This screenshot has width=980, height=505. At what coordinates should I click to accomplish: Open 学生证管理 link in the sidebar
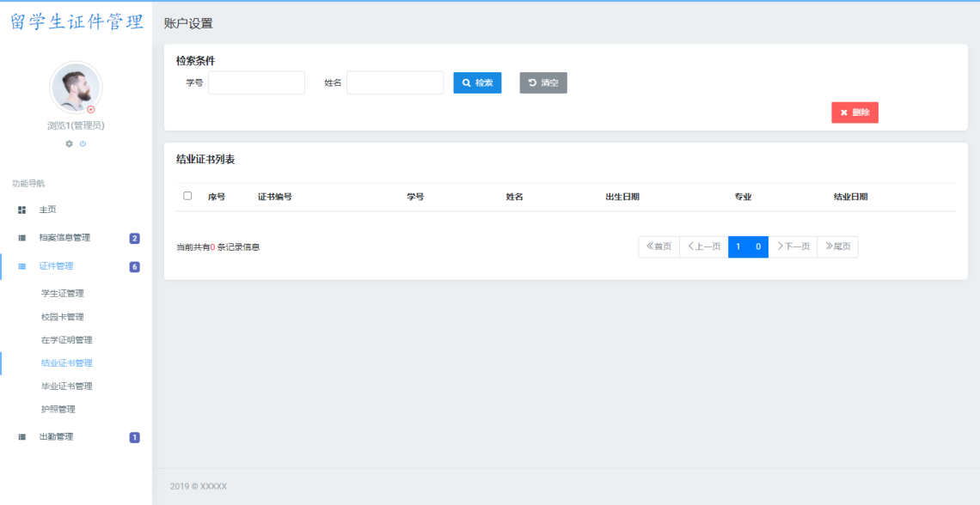[64, 293]
